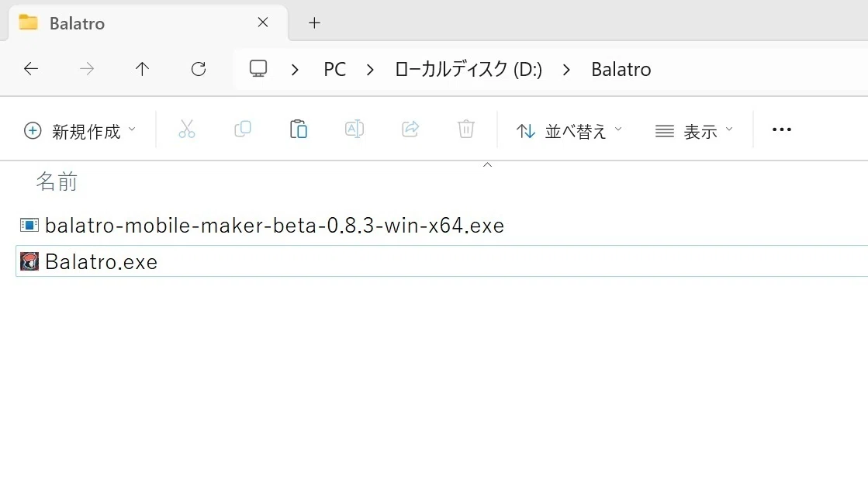Click the Balatro.exe joker icon
868x504 pixels.
(29, 261)
